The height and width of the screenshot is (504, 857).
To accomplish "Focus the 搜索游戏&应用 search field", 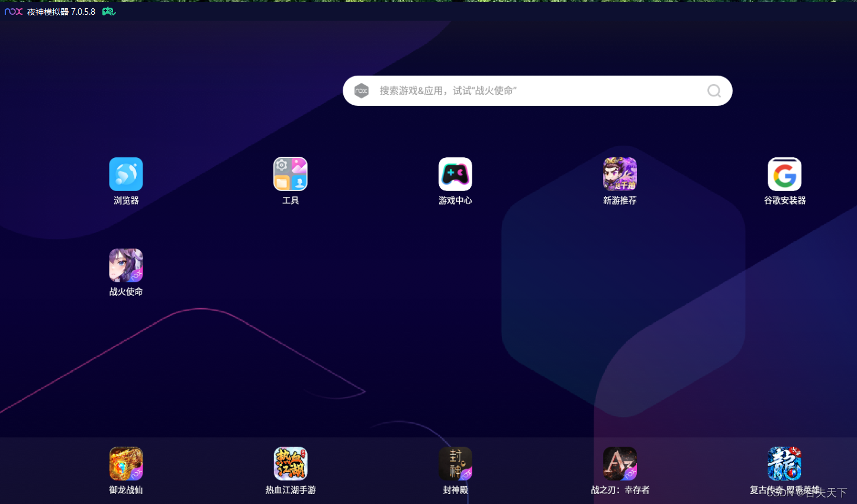I will 537,91.
